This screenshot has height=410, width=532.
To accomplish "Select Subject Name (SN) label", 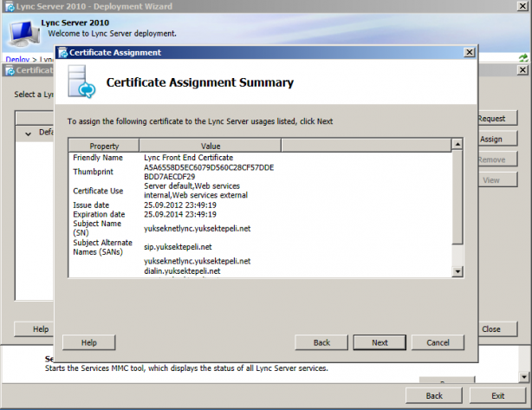I will coord(97,228).
